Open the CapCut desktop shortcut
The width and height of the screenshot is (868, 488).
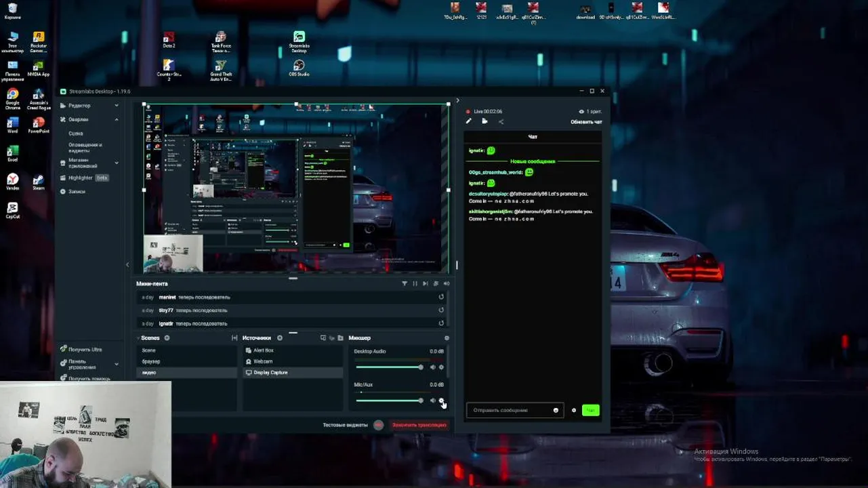pos(12,210)
